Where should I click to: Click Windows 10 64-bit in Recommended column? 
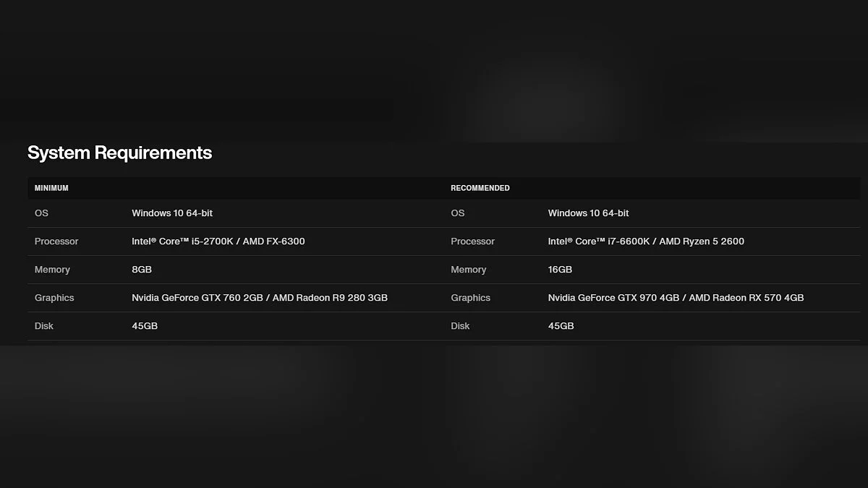[x=588, y=213]
